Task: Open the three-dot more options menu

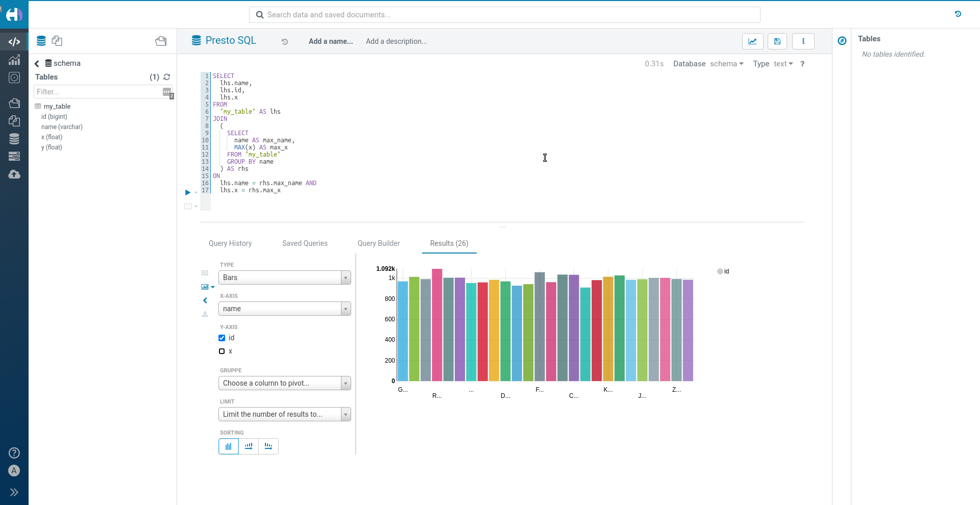Action: tap(803, 41)
